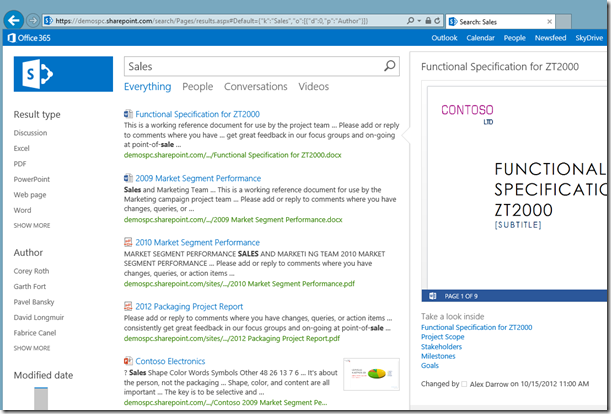
Task: Jump to Goals section in preview
Action: pyautogui.click(x=430, y=365)
